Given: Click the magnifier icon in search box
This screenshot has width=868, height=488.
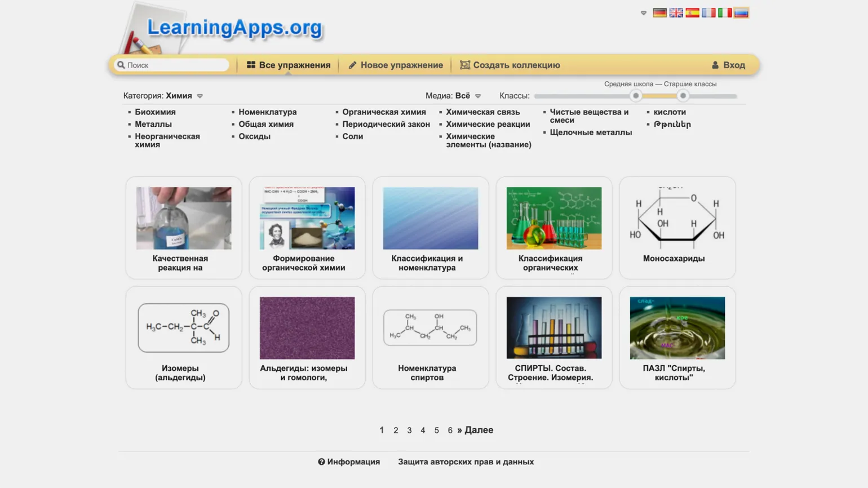Looking at the screenshot, I should (x=121, y=65).
